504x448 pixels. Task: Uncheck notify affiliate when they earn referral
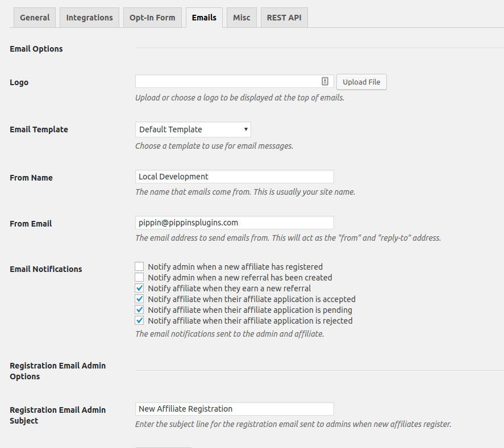pyautogui.click(x=139, y=288)
